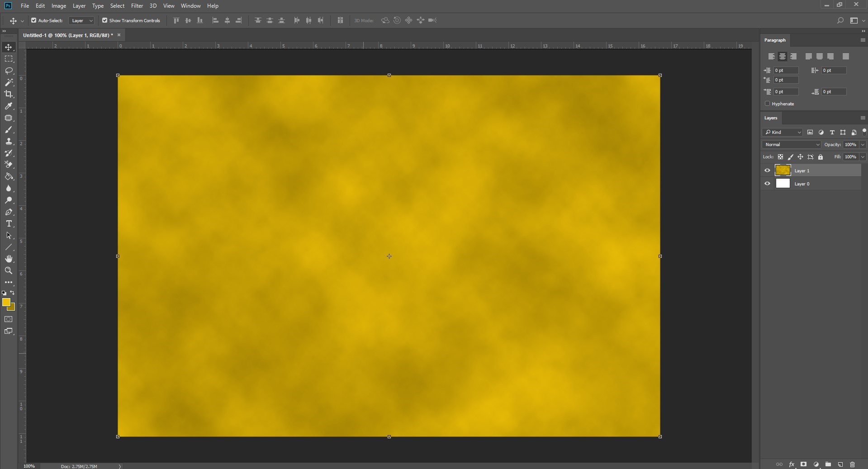Image resolution: width=868 pixels, height=469 pixels.
Task: Open Edit Toolbar three-dots button
Action: (9, 282)
